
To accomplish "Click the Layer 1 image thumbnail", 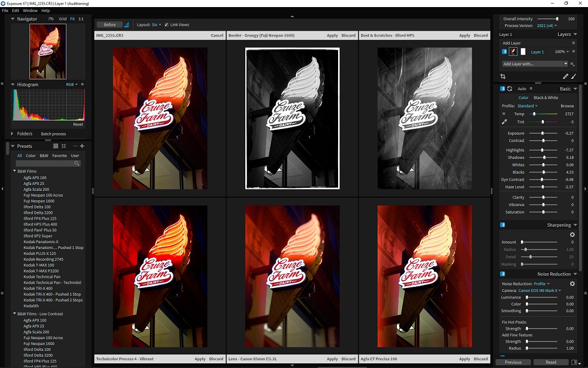I will pos(513,52).
